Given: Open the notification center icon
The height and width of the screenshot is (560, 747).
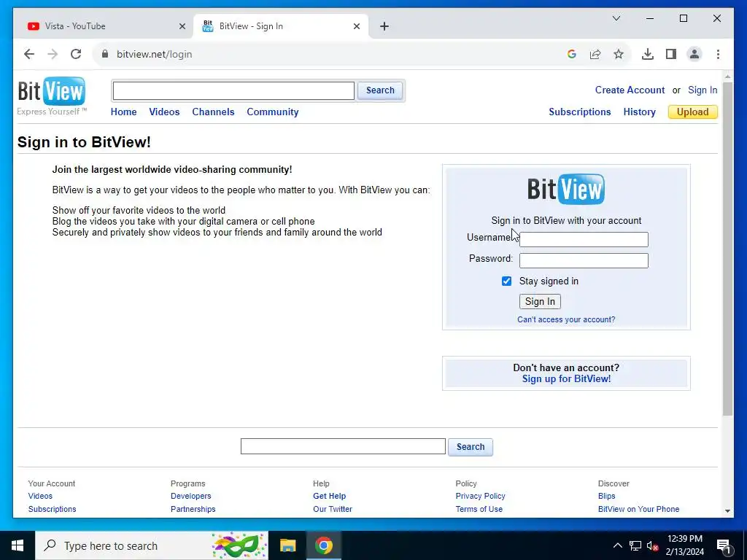Looking at the screenshot, I should (x=724, y=546).
